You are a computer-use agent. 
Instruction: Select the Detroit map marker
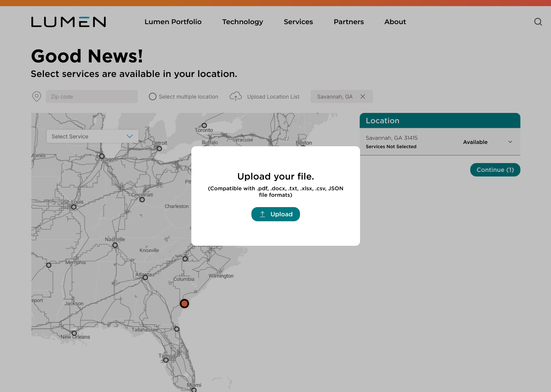(x=160, y=149)
